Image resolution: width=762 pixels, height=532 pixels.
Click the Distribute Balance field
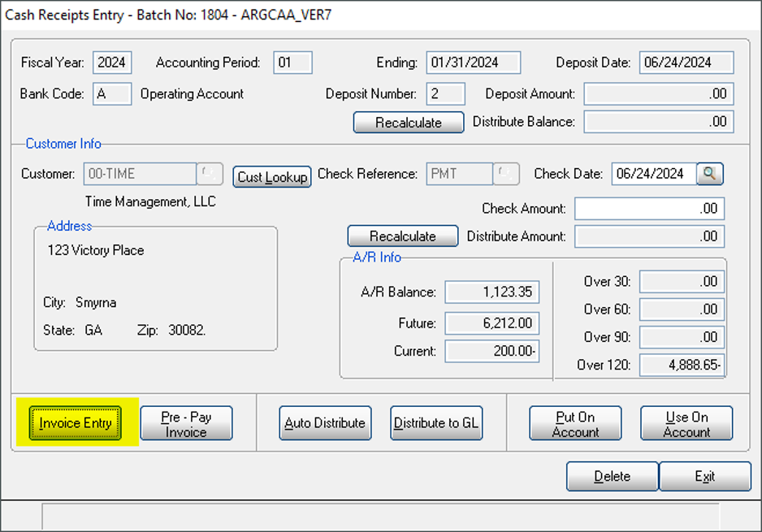(659, 122)
